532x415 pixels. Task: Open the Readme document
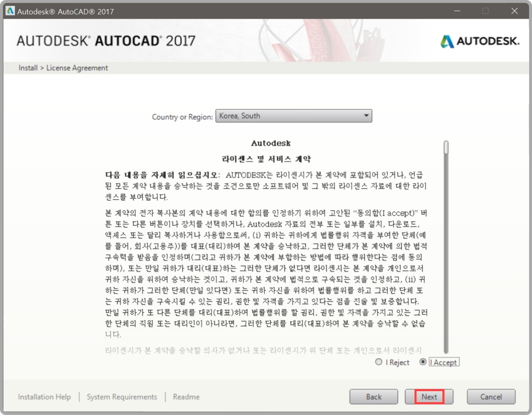pos(185,397)
